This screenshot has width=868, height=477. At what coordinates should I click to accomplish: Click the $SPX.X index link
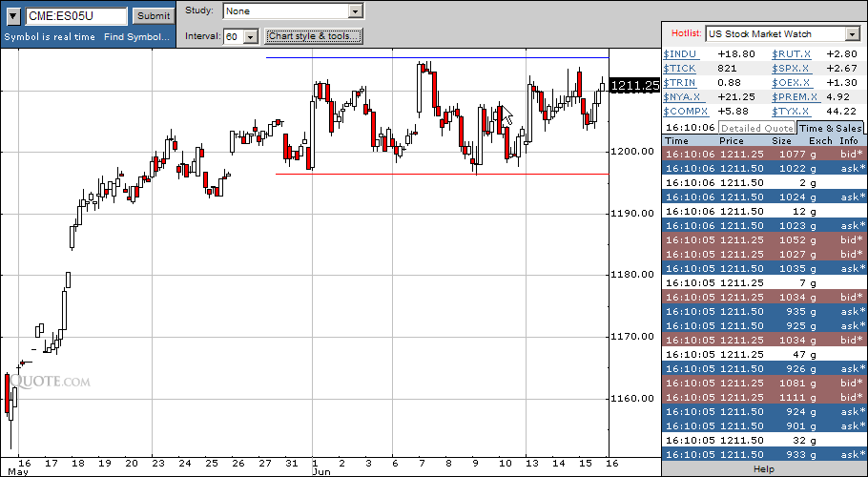point(792,69)
